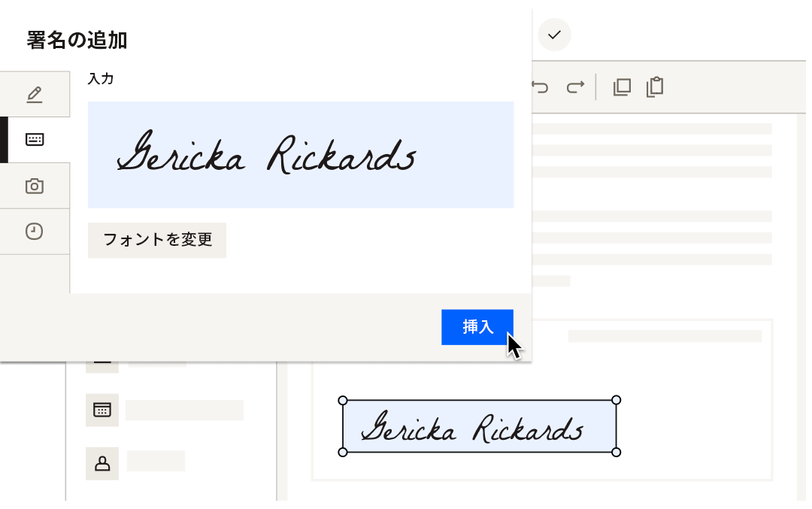Undo the last action
Viewport: 812px width, 509px height.
(540, 87)
